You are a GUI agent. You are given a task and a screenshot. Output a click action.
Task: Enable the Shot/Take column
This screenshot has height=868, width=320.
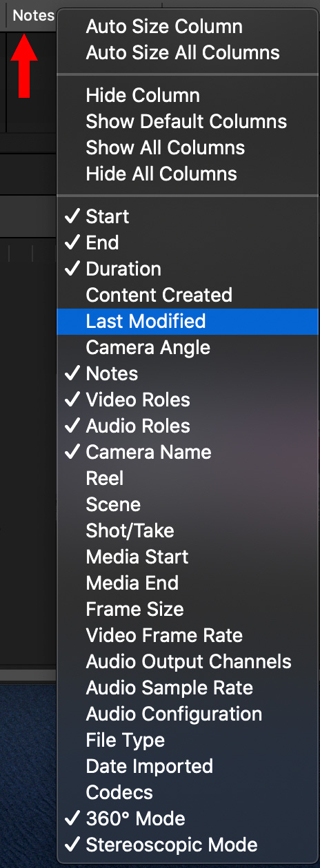point(188,531)
